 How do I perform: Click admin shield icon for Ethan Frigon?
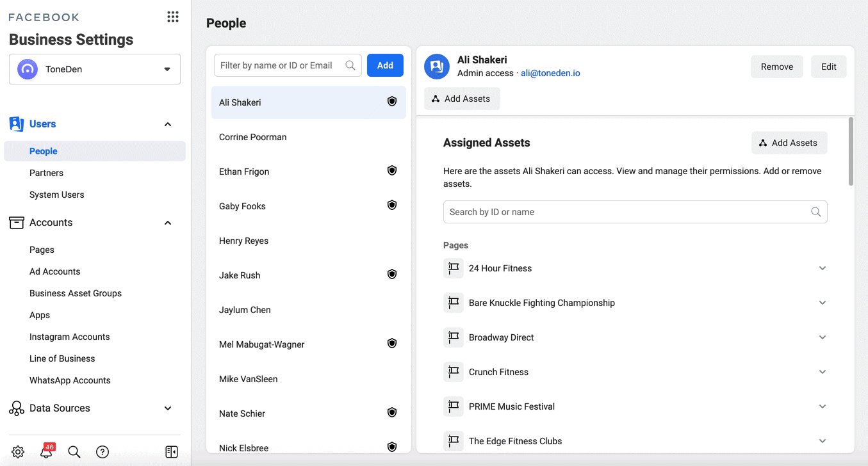pyautogui.click(x=392, y=171)
